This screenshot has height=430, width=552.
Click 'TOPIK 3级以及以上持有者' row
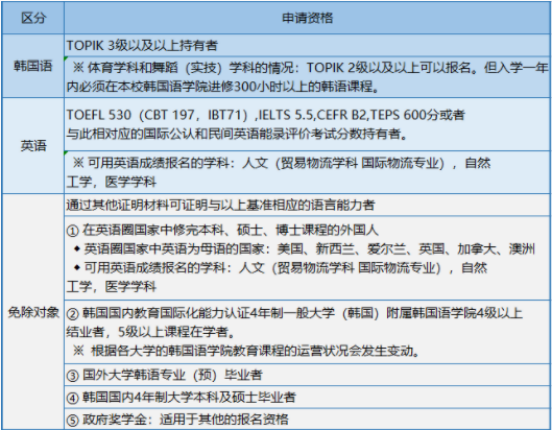pyautogui.click(x=307, y=45)
